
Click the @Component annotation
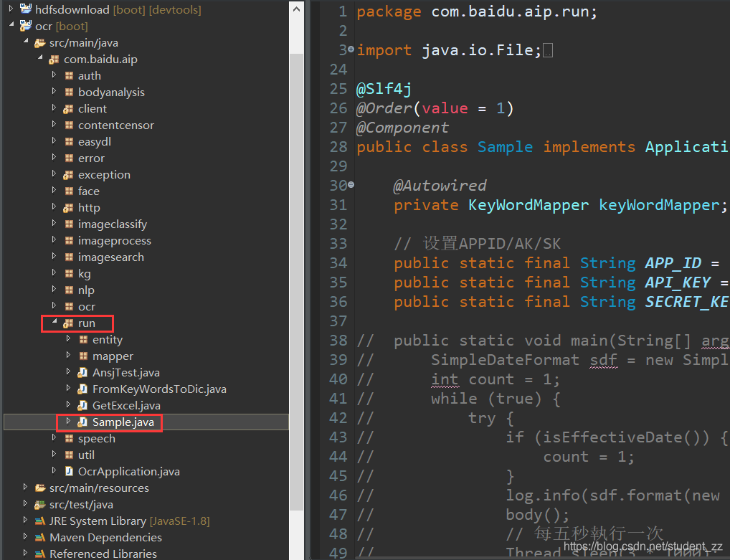(x=402, y=128)
